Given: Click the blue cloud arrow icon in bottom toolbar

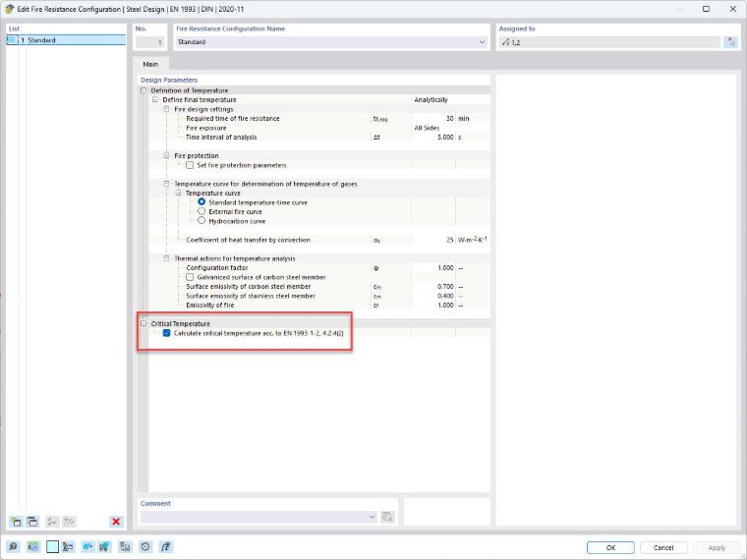Looking at the screenshot, I should click(x=88, y=546).
